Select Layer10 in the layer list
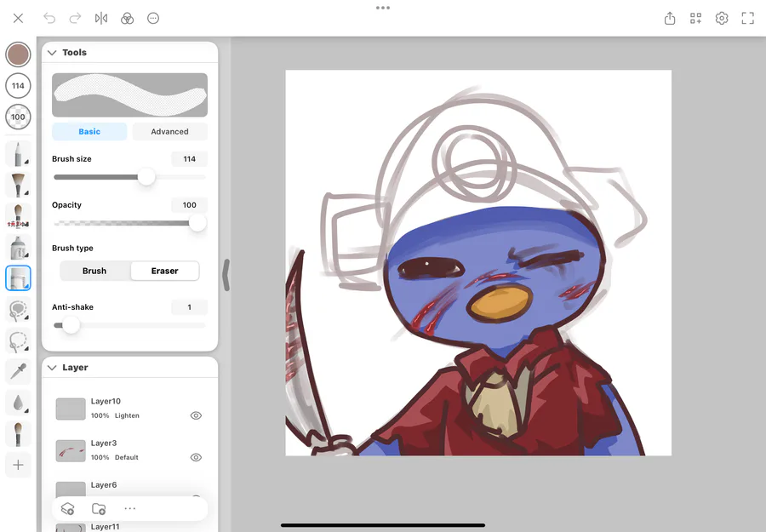Viewport: 766px width, 532px height. click(x=129, y=409)
